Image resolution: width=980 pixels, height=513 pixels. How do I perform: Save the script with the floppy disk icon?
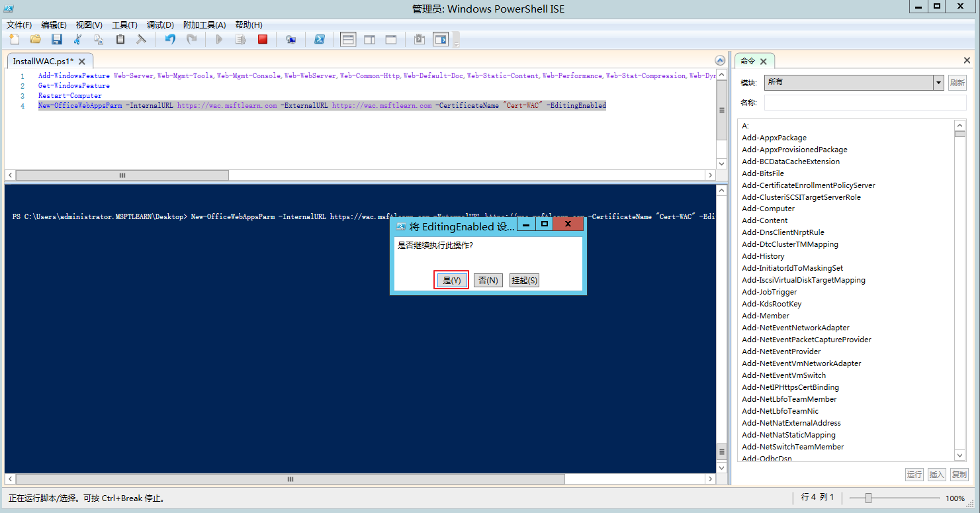[56, 39]
